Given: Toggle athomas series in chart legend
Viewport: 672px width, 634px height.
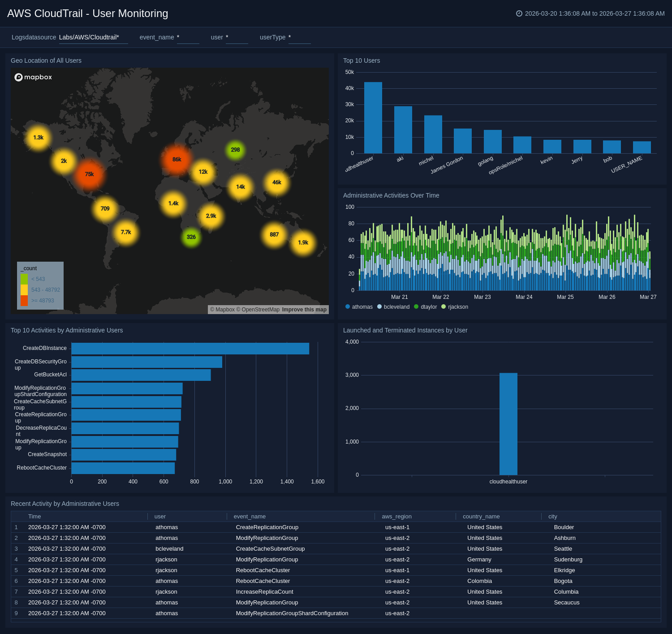Looking at the screenshot, I should (x=359, y=307).
